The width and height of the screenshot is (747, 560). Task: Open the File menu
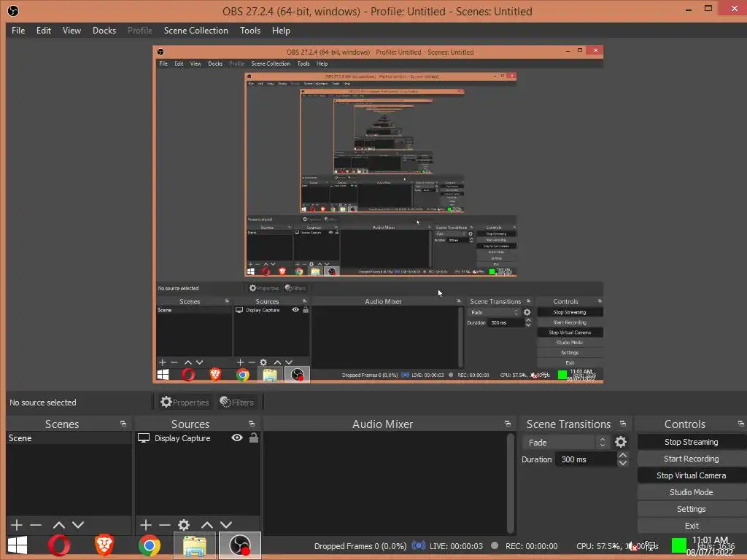[x=18, y=31]
